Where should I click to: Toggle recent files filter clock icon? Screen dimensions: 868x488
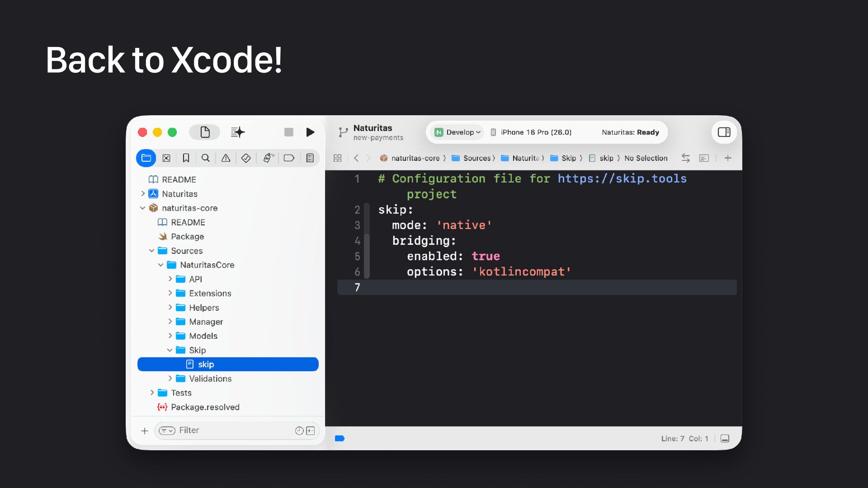[299, 431]
